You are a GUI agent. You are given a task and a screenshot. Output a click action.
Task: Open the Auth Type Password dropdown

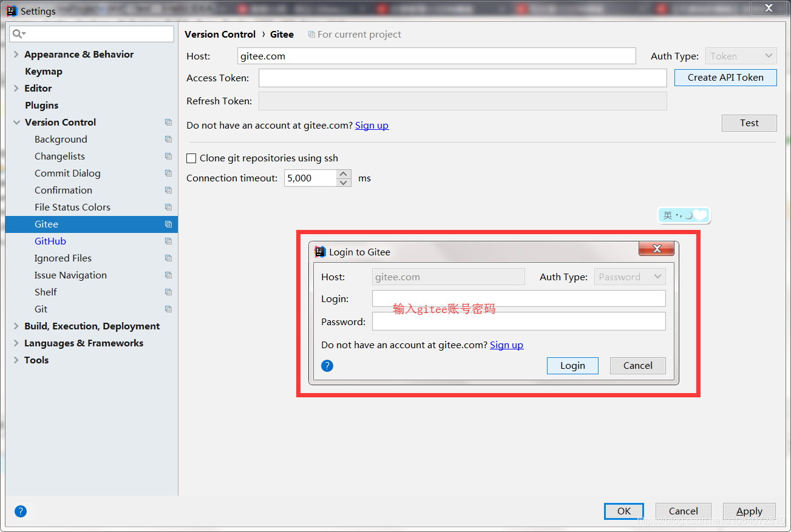coord(630,277)
